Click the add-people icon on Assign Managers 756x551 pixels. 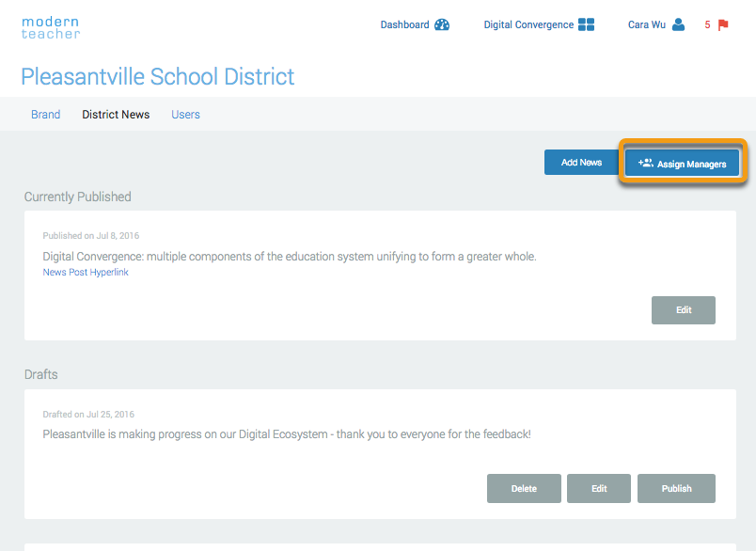click(x=646, y=163)
